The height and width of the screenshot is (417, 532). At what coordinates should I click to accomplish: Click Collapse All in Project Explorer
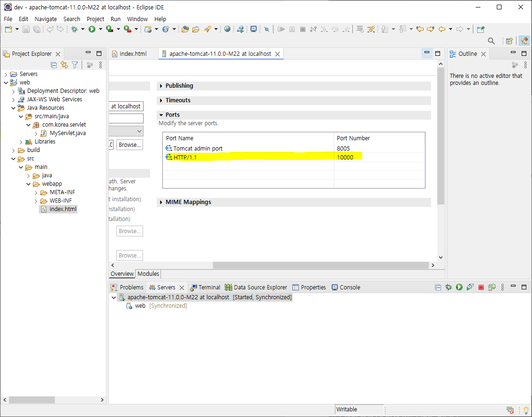53,65
